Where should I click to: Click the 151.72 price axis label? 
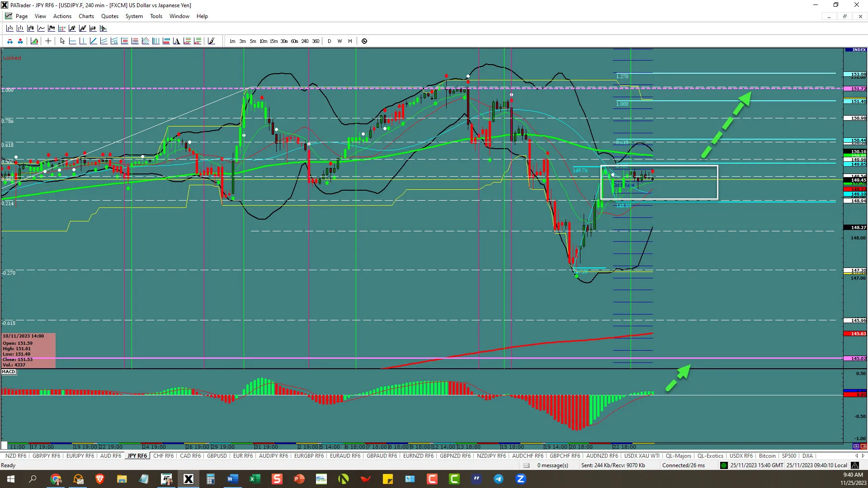tap(855, 89)
